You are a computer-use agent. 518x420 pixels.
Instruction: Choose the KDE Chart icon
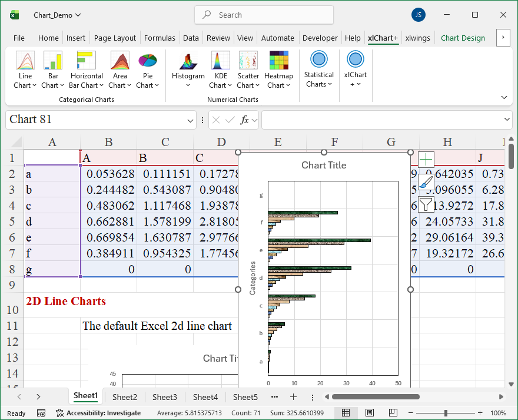(x=221, y=61)
